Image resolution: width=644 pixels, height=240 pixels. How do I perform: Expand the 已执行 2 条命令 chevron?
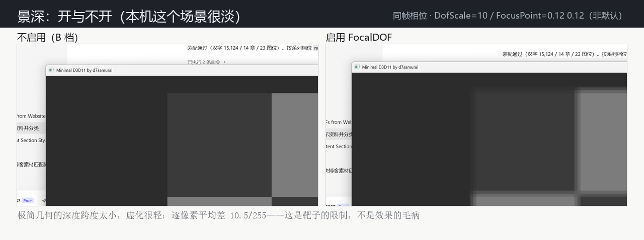(224, 62)
